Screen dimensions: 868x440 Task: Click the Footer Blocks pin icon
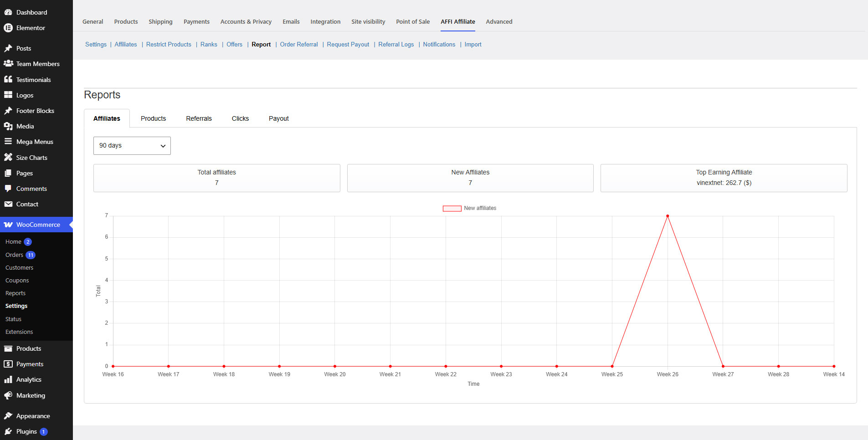click(x=8, y=111)
